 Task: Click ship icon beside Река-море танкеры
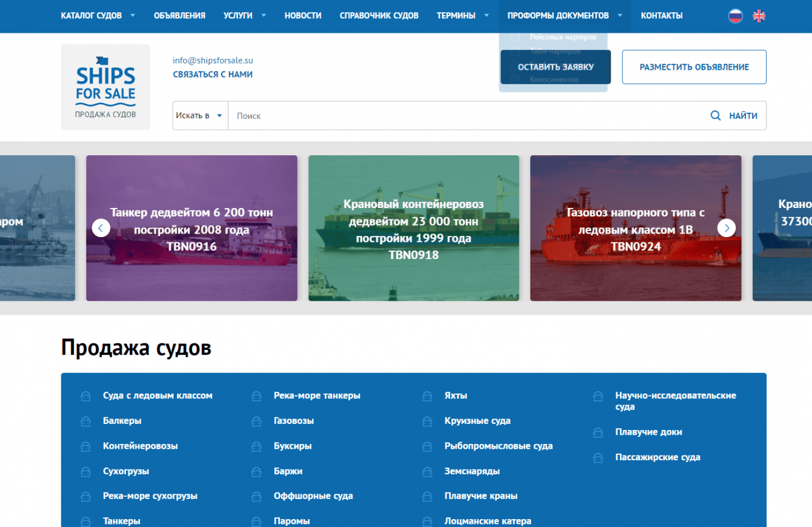[x=257, y=396]
